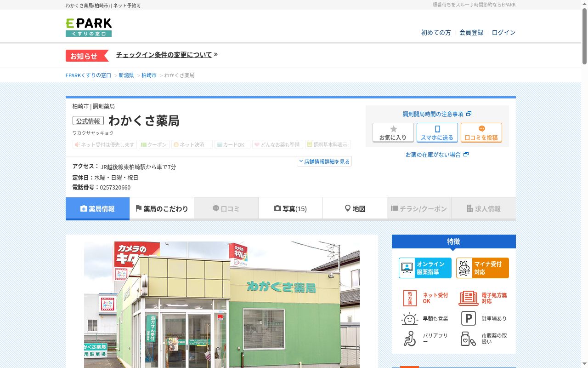Click the speech bubble icon on 口コミを投稿
588x368 pixels.
(x=481, y=129)
